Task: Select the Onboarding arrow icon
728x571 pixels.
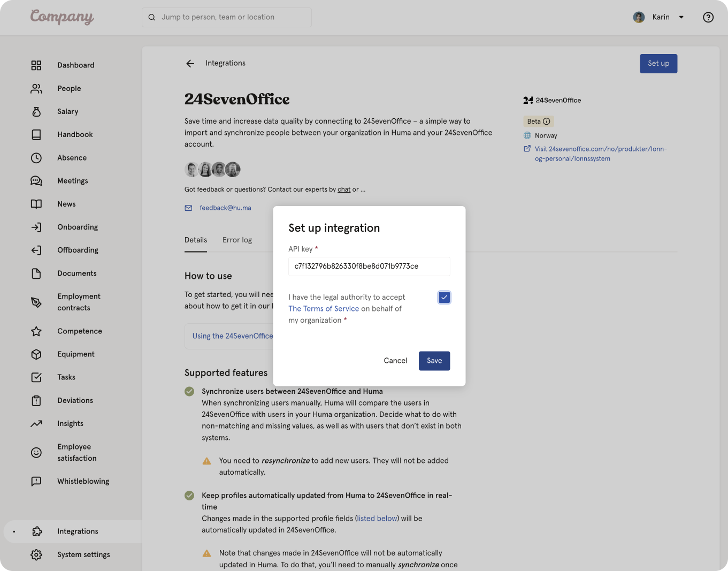Action: (x=36, y=227)
